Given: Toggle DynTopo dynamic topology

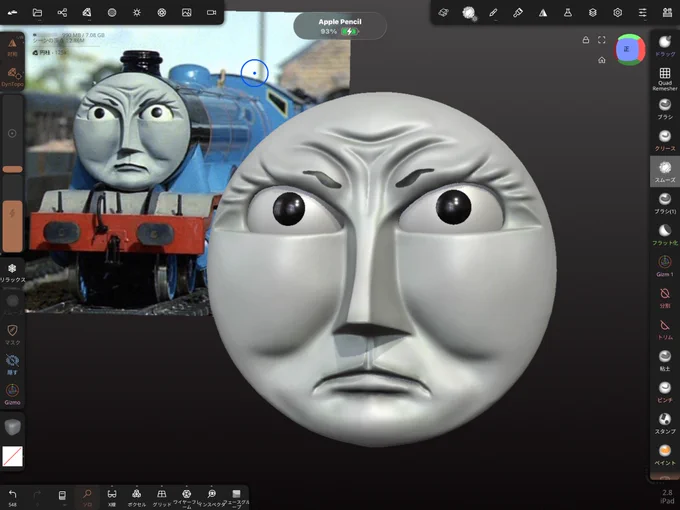Looking at the screenshot, I should 12,77.
